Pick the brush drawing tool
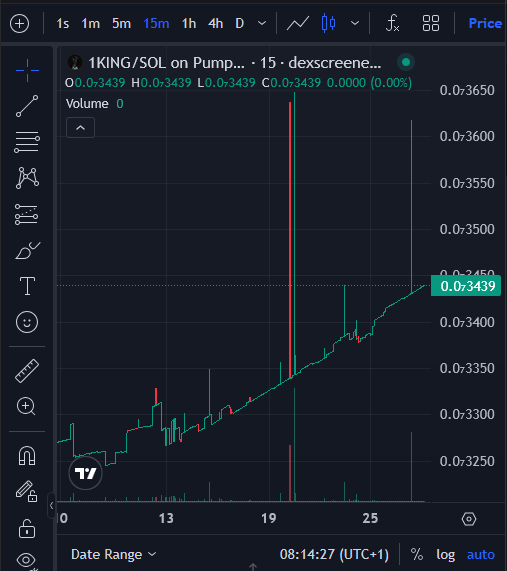Viewport: 507px width, 571px height. 28,251
